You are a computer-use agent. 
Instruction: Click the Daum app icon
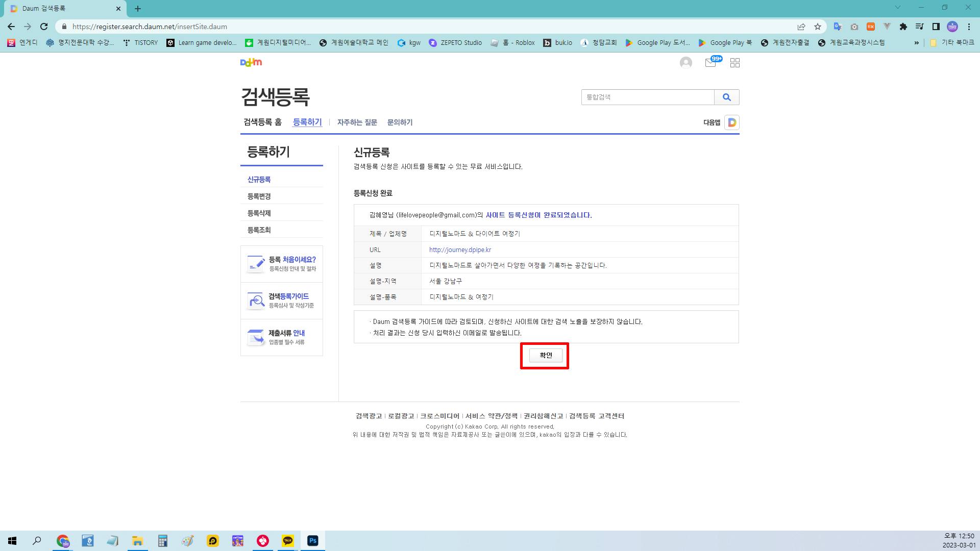pos(731,122)
